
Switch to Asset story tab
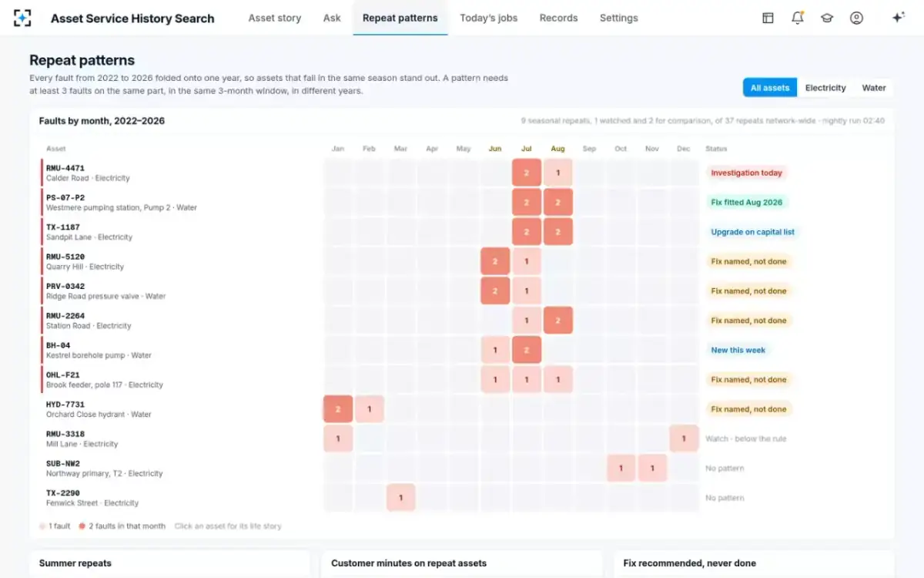[x=275, y=18]
